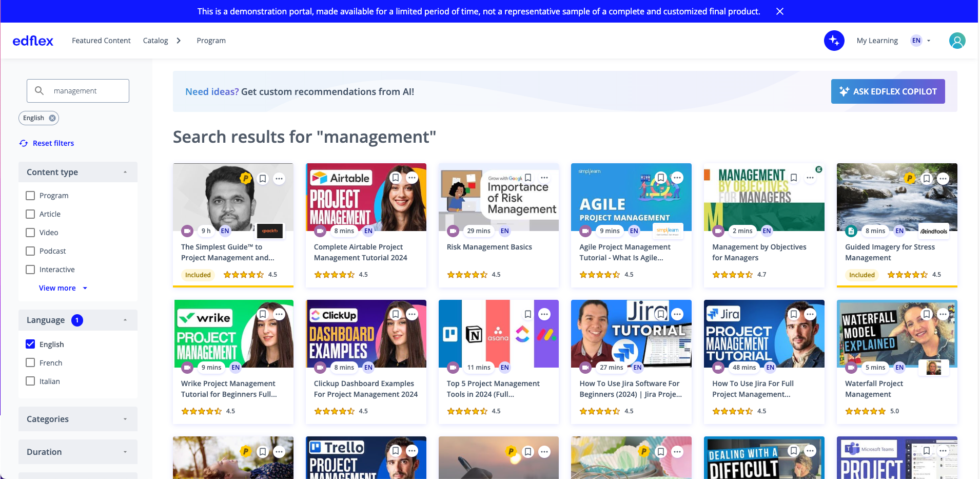Image resolution: width=980 pixels, height=479 pixels.
Task: Check the French language filter
Action: [x=30, y=363]
